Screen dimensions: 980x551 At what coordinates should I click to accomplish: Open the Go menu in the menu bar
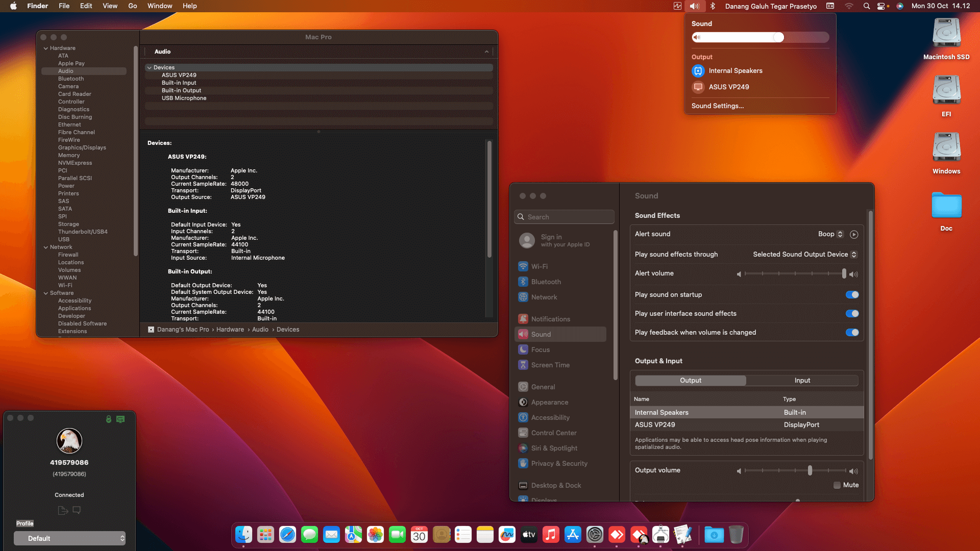(x=133, y=6)
